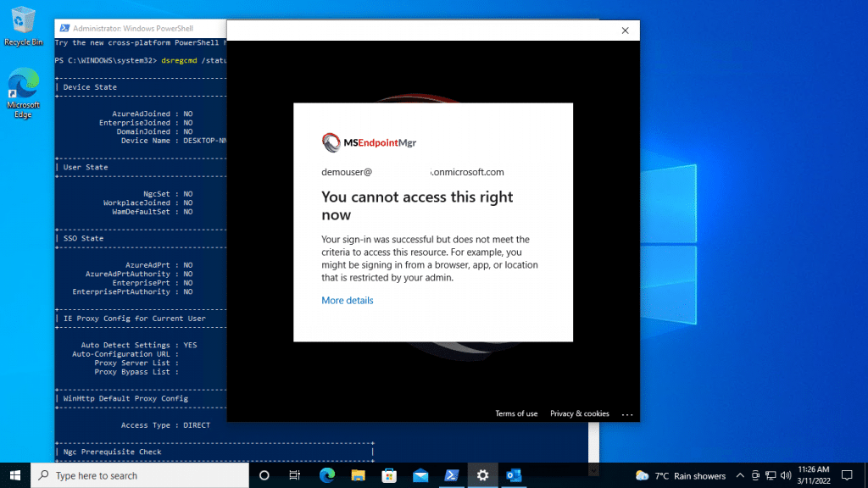
Task: Open the weather widget showing Rain showers
Action: [681, 476]
